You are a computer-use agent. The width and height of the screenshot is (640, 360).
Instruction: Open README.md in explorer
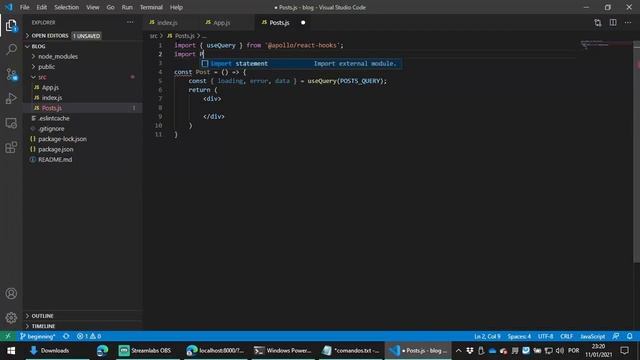click(83, 160)
